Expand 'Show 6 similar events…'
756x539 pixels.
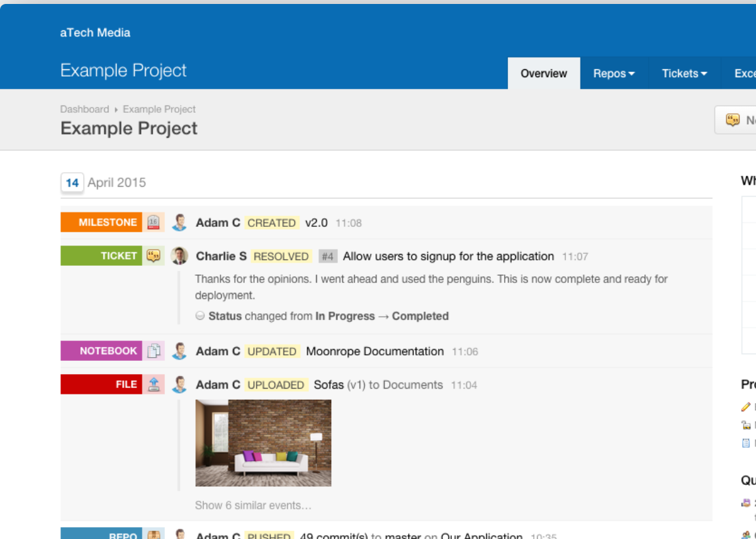click(x=253, y=505)
